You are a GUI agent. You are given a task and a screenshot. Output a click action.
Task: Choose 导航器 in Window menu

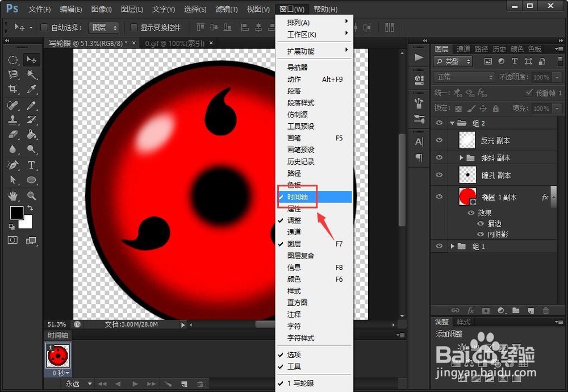[x=314, y=68]
